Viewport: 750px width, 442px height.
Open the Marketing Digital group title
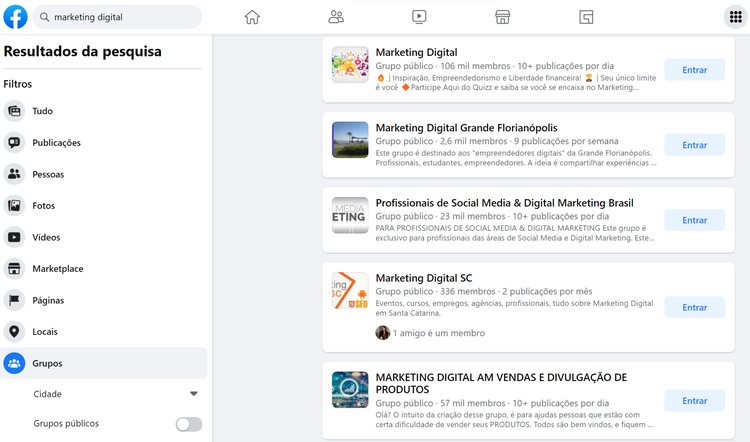coord(416,52)
